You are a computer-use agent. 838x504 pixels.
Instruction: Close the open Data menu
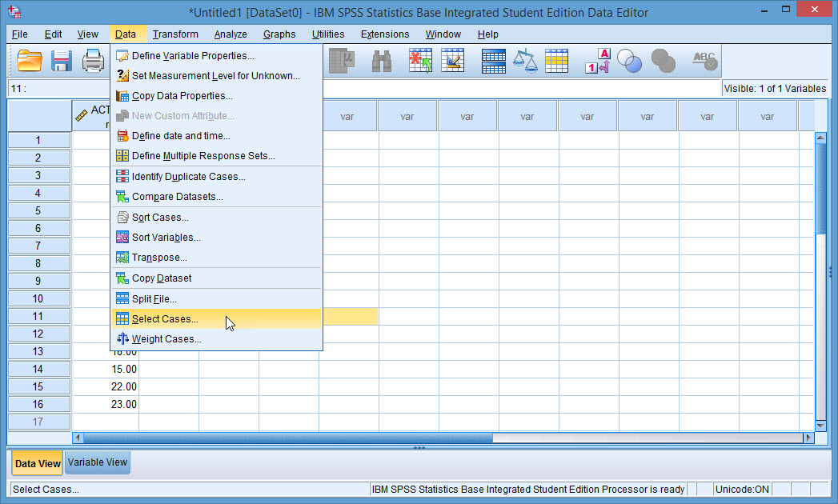[126, 34]
